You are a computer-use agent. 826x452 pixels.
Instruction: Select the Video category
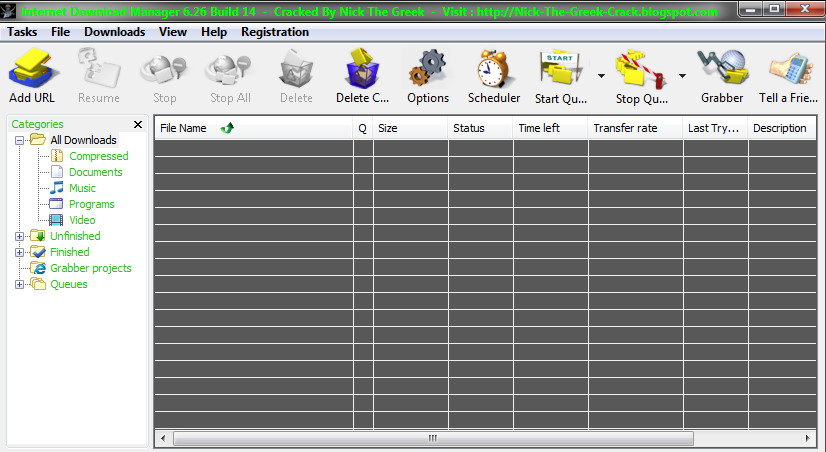[82, 220]
